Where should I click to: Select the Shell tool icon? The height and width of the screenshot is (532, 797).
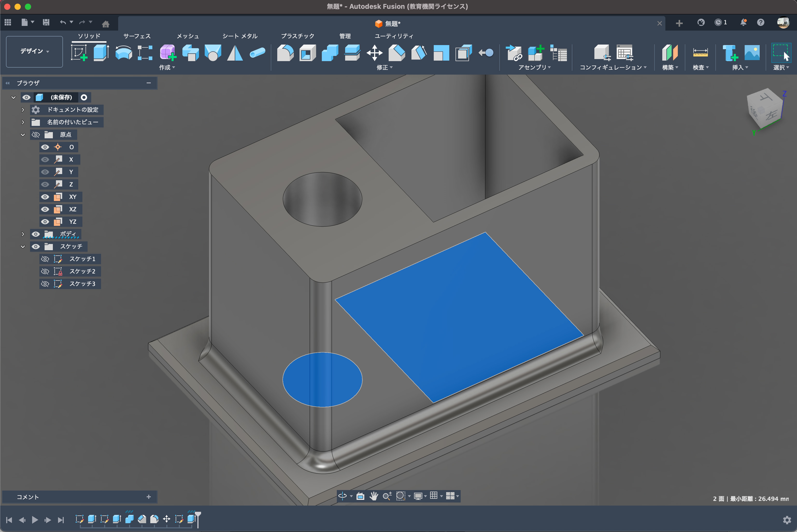click(x=308, y=53)
